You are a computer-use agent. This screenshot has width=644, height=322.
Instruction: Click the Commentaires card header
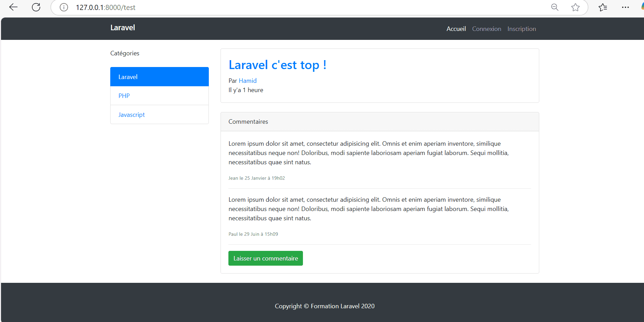pyautogui.click(x=380, y=122)
